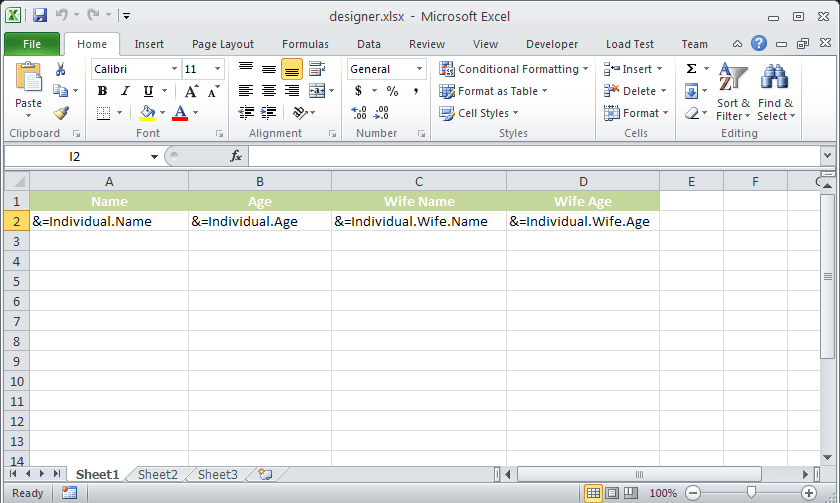Screen dimensions: 840x503
Task: Click the Copy icon in Clipboard group
Action: 61,91
